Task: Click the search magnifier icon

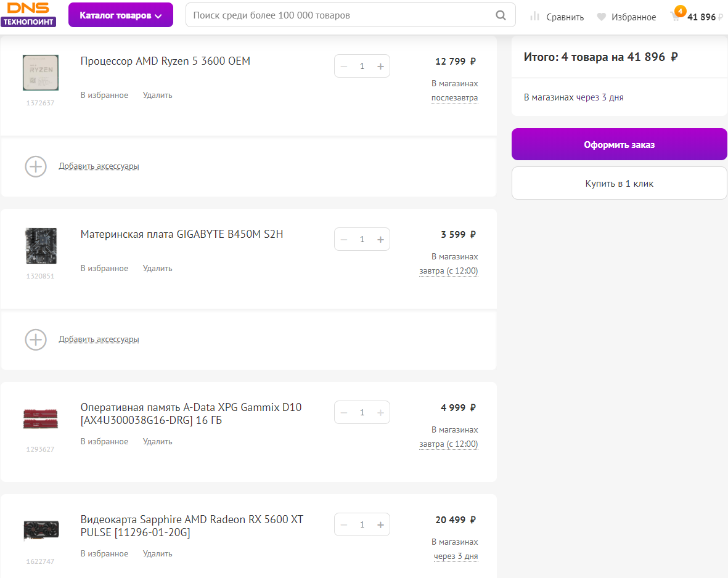Action: [501, 15]
